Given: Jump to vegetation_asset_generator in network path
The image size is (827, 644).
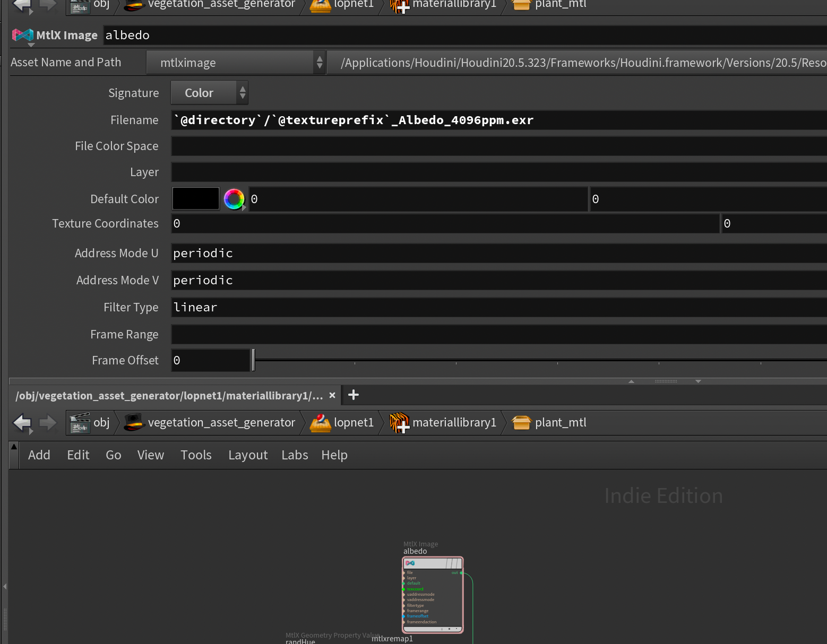Looking at the screenshot, I should click(221, 423).
